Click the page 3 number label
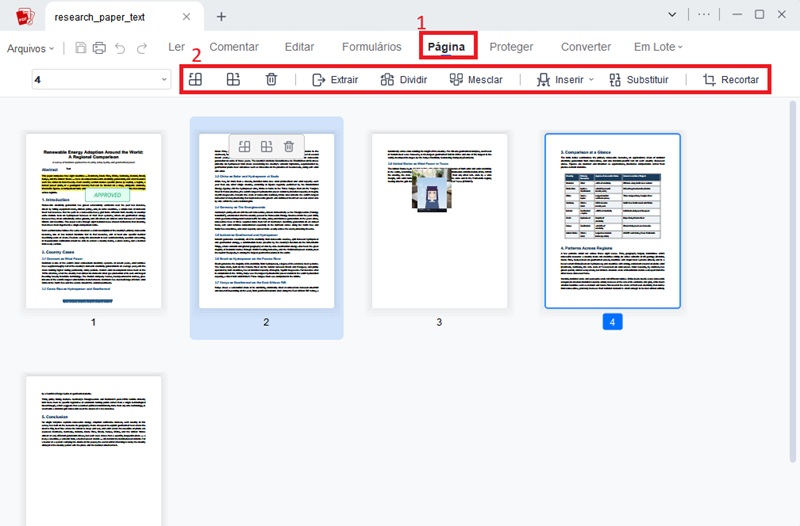Viewport: 800px width, 526px height. [x=439, y=322]
